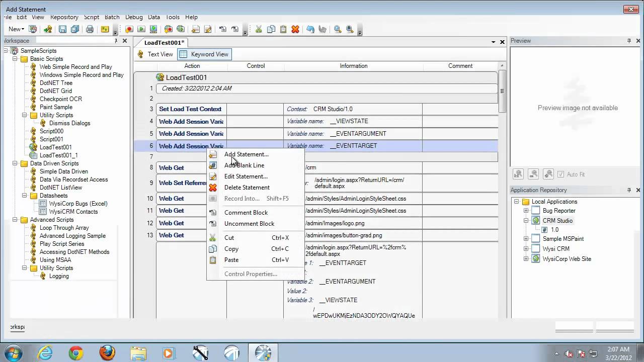Collapse the CRM Studio application node

[x=526, y=221]
